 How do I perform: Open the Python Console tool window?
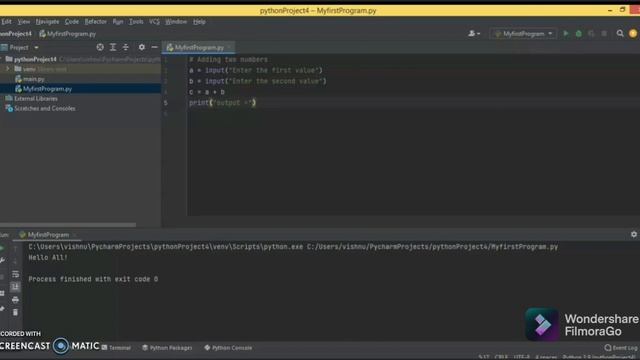pos(228,348)
